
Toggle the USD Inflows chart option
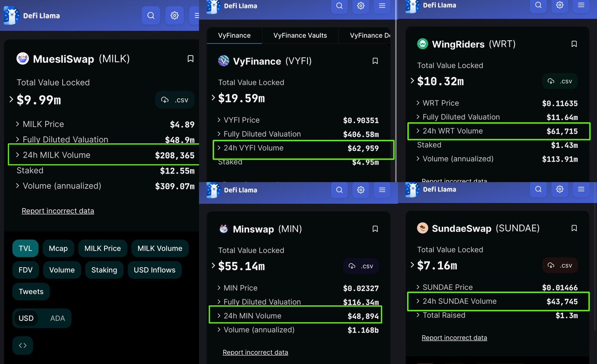point(155,270)
